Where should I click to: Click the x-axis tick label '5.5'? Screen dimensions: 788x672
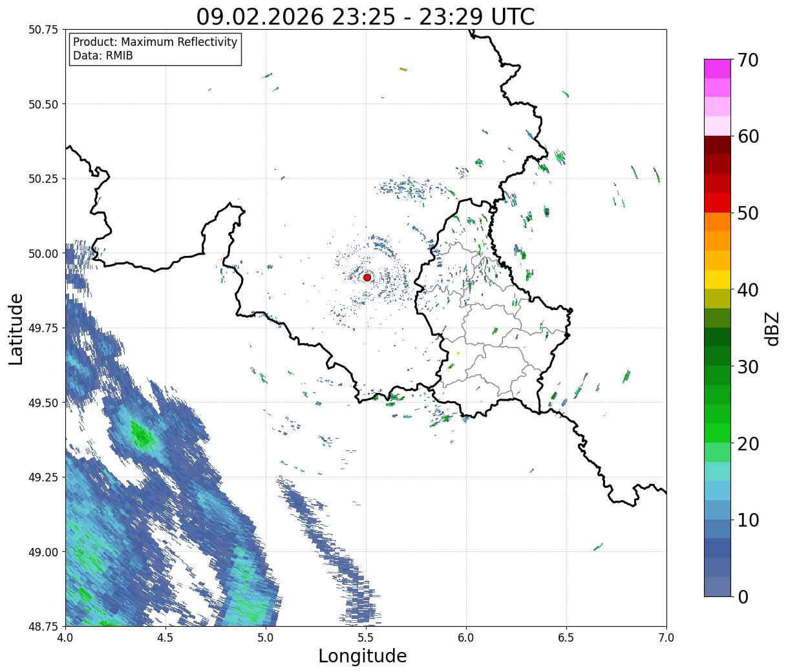coord(366,637)
